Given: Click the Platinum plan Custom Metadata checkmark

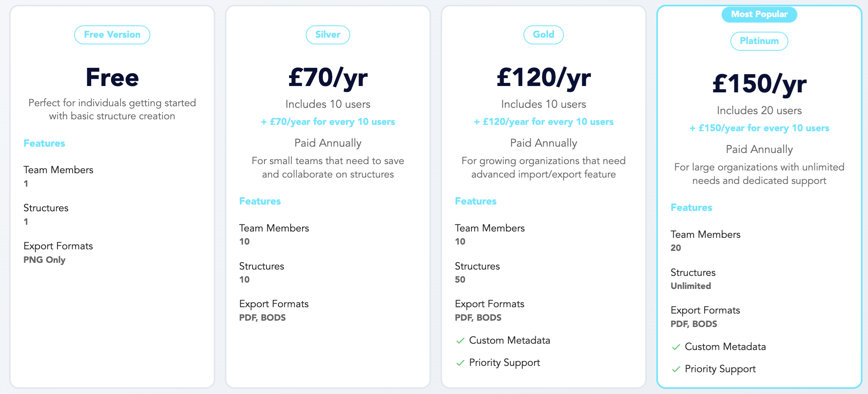Looking at the screenshot, I should pyautogui.click(x=676, y=347).
